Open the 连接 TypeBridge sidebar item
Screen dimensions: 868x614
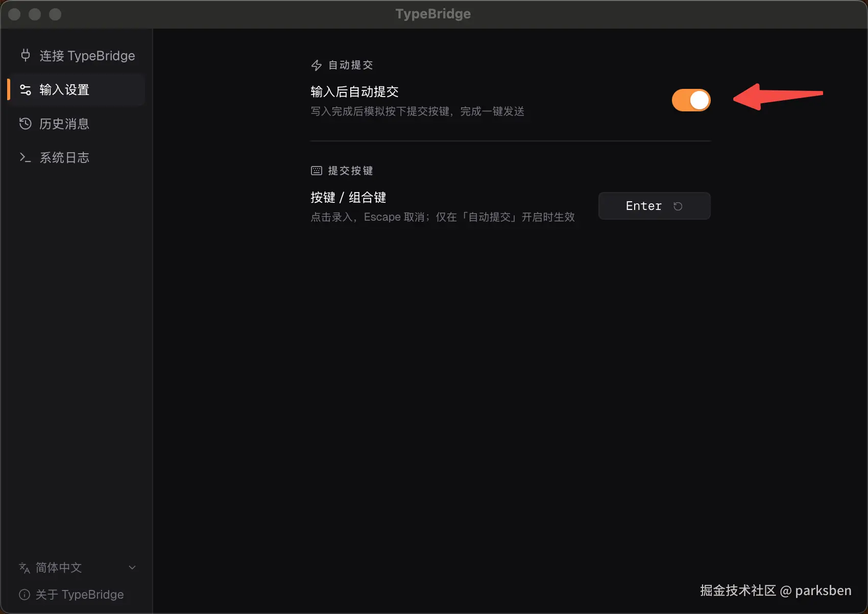[77, 56]
